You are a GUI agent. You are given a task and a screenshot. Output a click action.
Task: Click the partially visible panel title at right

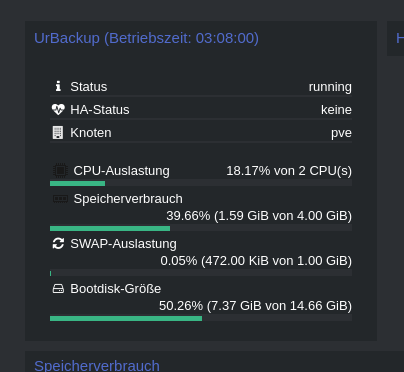pyautogui.click(x=400, y=38)
